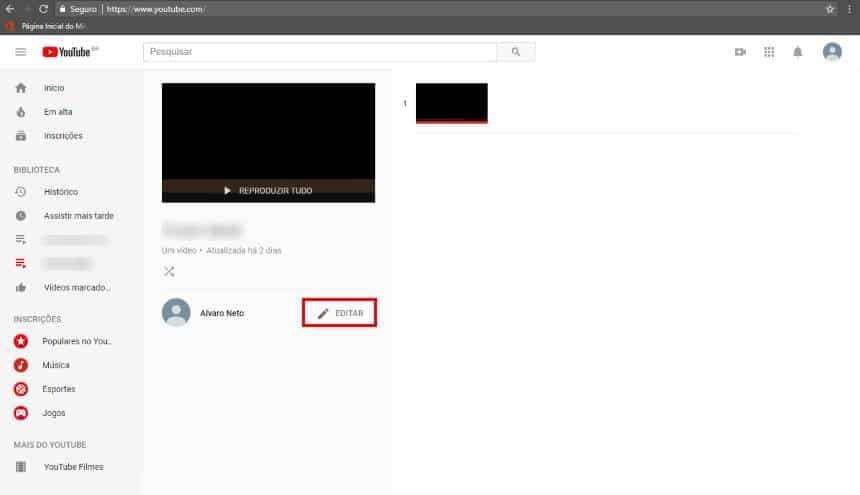Click the Inscrições icon in sidebar
Image resolution: width=860 pixels, height=495 pixels.
pyautogui.click(x=21, y=135)
